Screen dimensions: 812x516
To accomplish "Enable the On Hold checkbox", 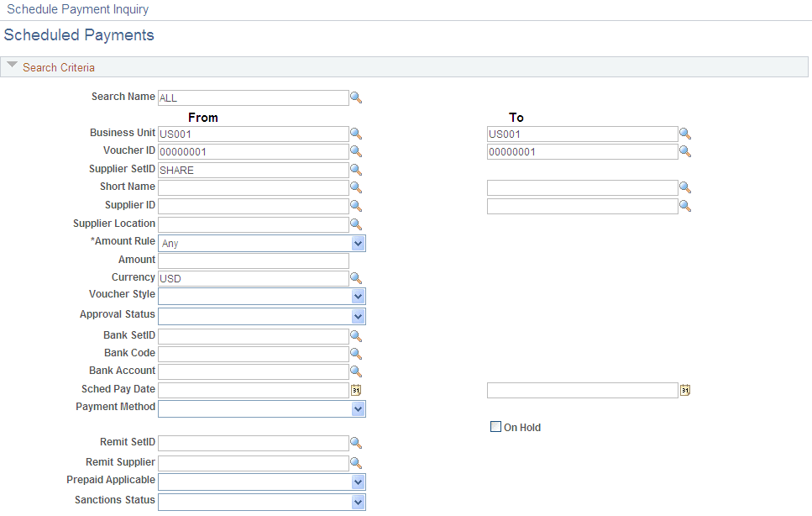I will [495, 427].
